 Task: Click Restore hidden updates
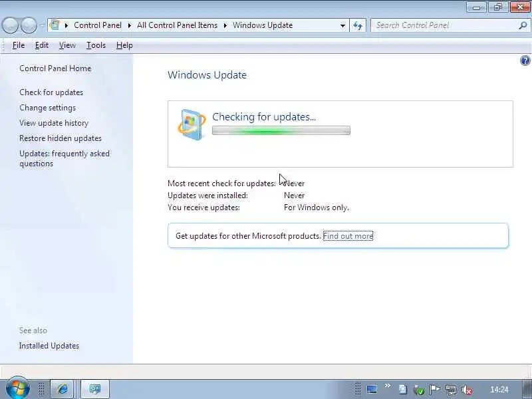click(x=61, y=138)
